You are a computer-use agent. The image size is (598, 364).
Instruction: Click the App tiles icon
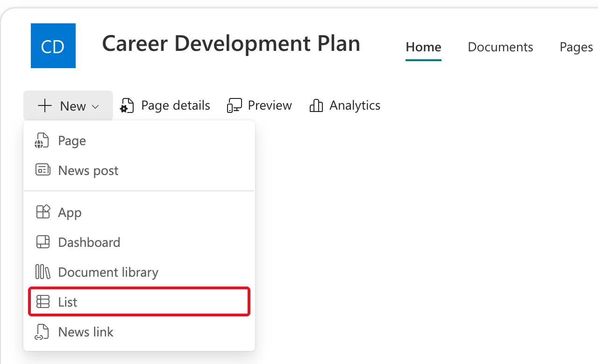click(43, 212)
